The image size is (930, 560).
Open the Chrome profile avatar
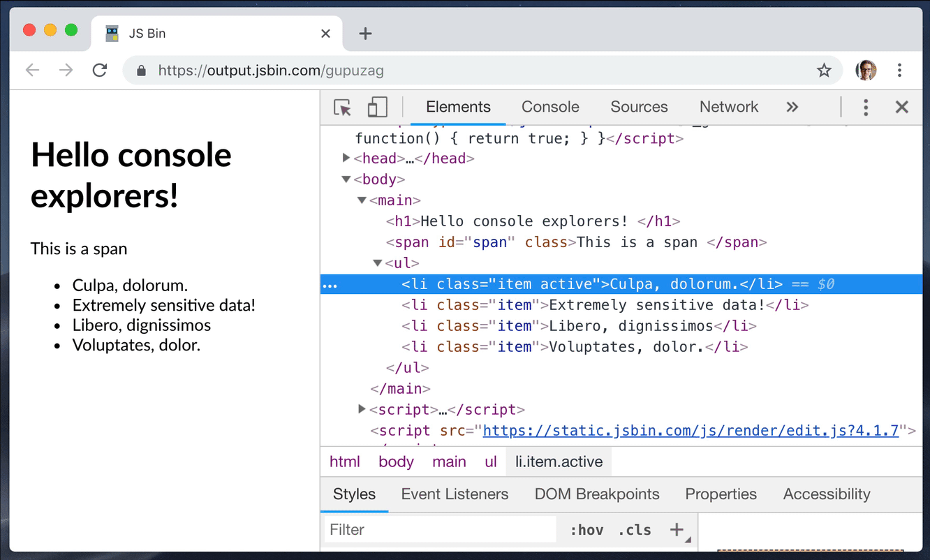[866, 70]
